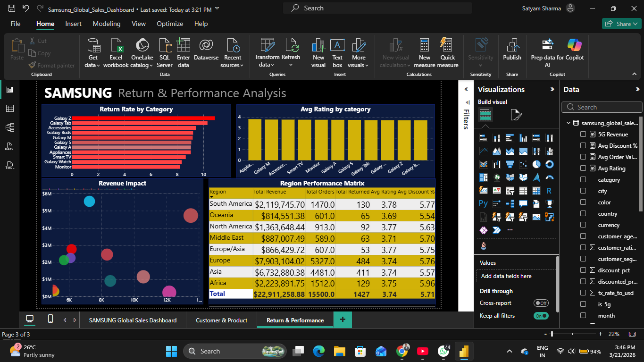Collapse the Visualizations pane

552,89
